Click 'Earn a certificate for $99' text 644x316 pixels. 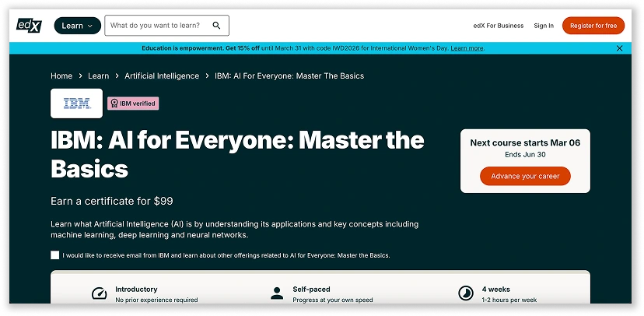112,202
